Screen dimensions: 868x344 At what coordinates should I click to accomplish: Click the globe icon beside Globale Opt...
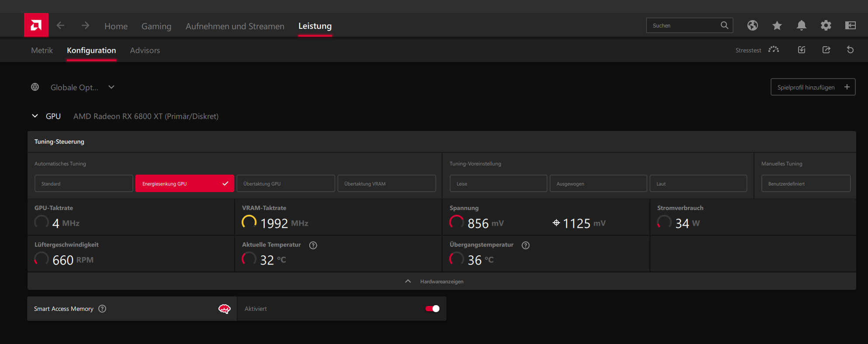point(35,87)
